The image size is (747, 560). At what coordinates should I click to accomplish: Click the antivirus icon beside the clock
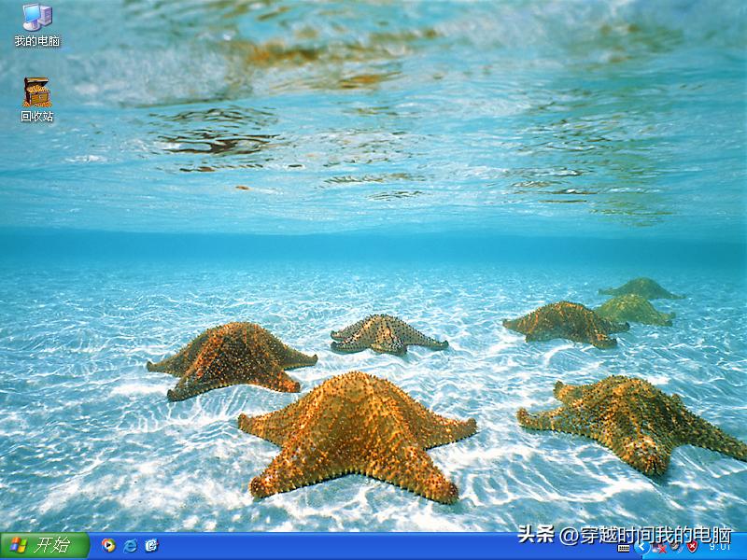[674, 547]
